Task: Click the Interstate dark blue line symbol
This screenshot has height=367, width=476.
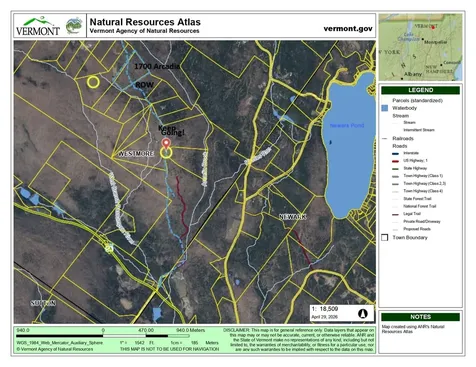Action: [395, 154]
